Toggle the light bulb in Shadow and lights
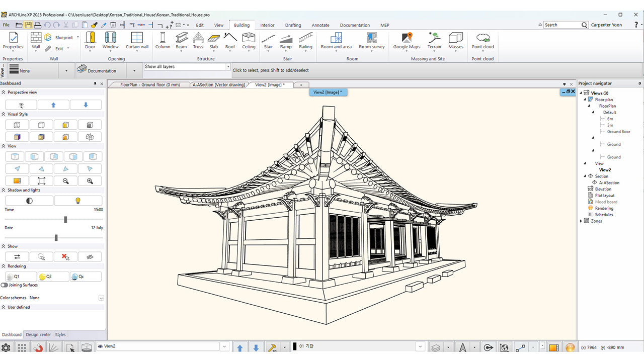The width and height of the screenshot is (644, 362). [78, 201]
